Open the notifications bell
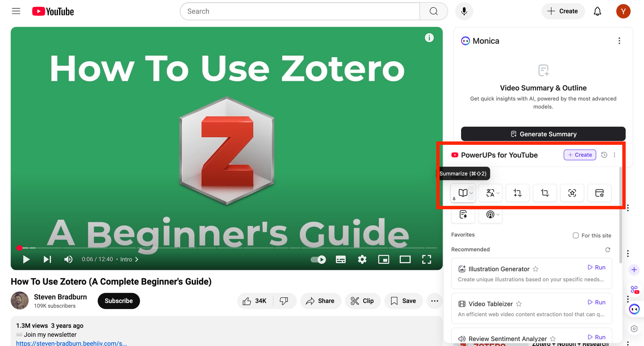 (597, 11)
